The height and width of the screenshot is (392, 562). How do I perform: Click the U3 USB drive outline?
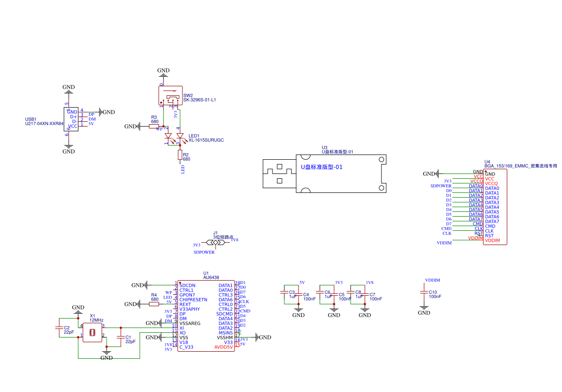[x=325, y=173]
